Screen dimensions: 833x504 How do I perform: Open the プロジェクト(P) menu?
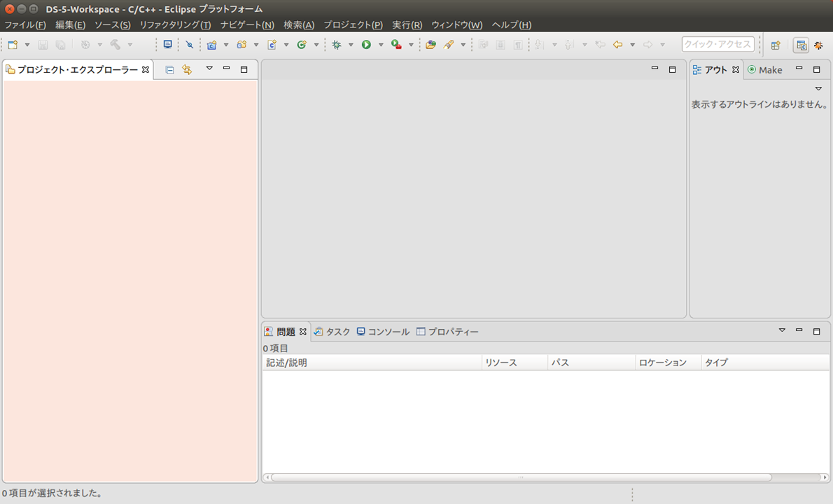pyautogui.click(x=353, y=25)
